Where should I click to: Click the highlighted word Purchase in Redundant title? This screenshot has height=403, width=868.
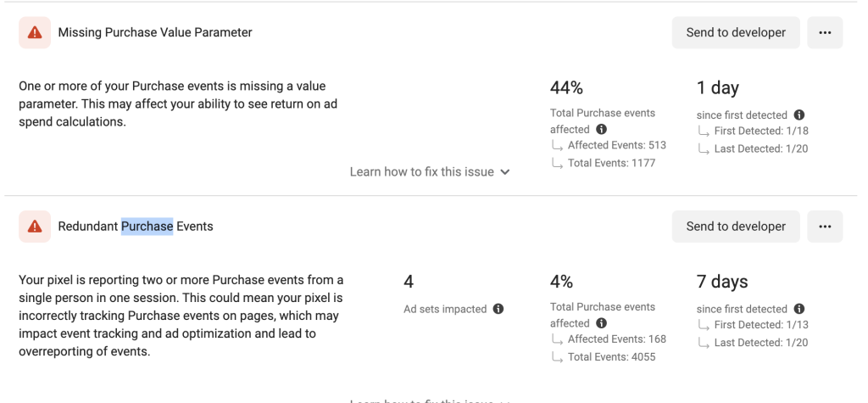147,227
